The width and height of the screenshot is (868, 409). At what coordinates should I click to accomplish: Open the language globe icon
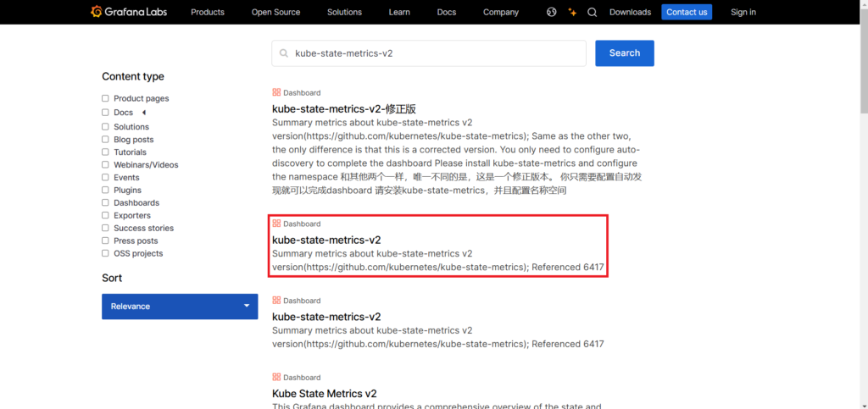[x=551, y=12]
